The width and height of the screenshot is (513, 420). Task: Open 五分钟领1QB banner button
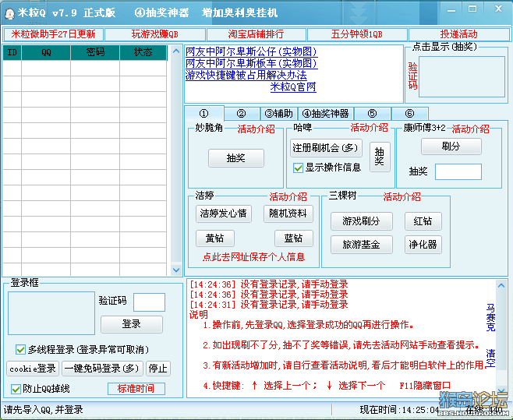click(x=357, y=34)
